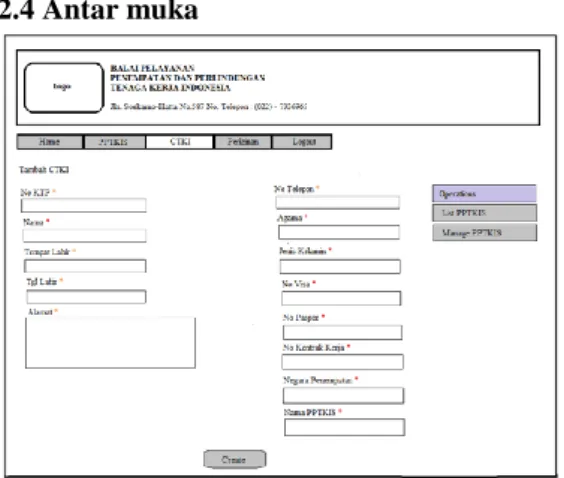The height and width of the screenshot is (478, 564).
Task: Click inside the Alamat text area
Action: tap(110, 343)
